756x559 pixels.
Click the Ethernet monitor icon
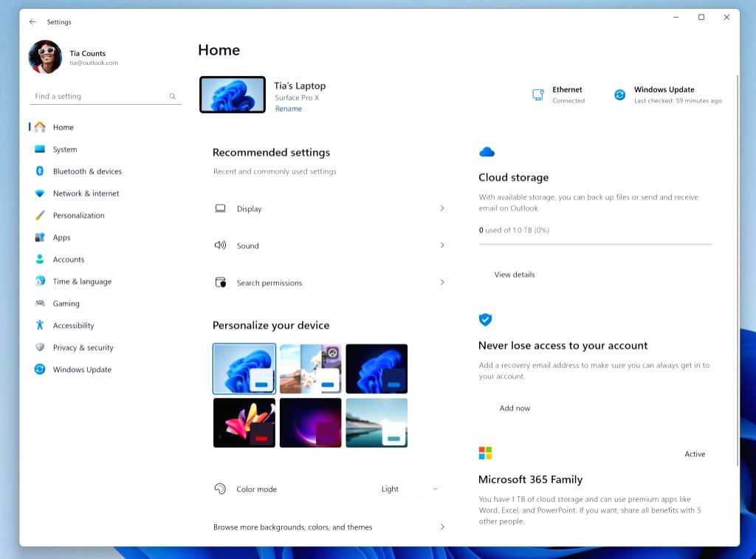click(538, 95)
